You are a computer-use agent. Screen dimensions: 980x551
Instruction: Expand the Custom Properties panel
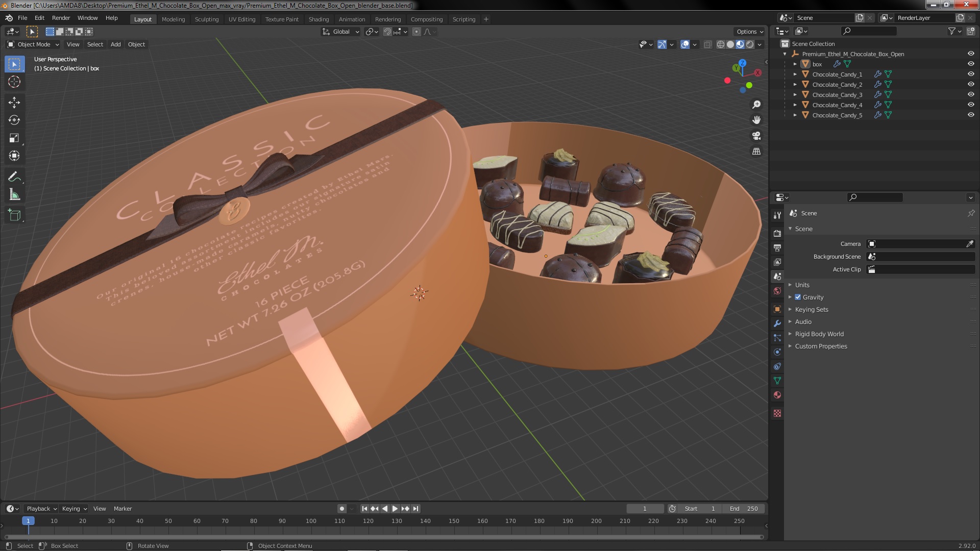(x=820, y=346)
